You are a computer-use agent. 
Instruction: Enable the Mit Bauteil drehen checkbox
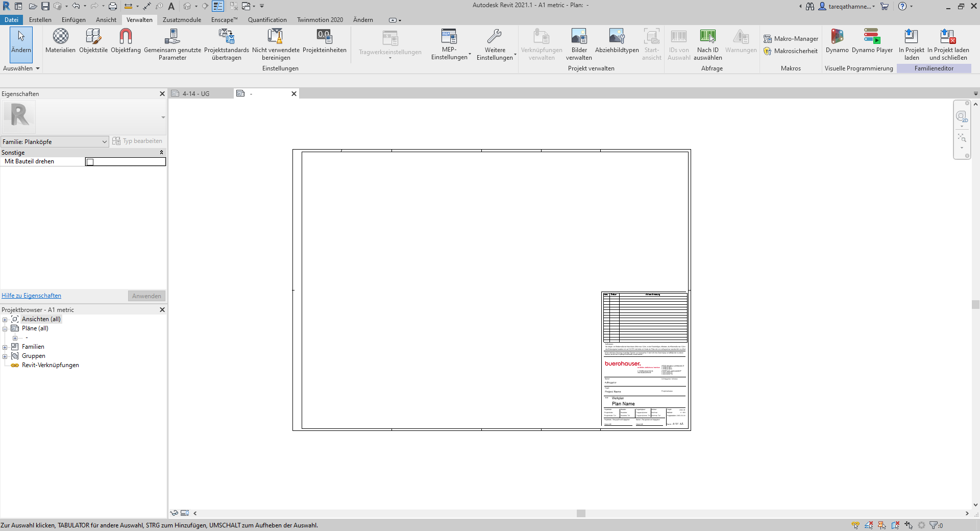[89, 162]
